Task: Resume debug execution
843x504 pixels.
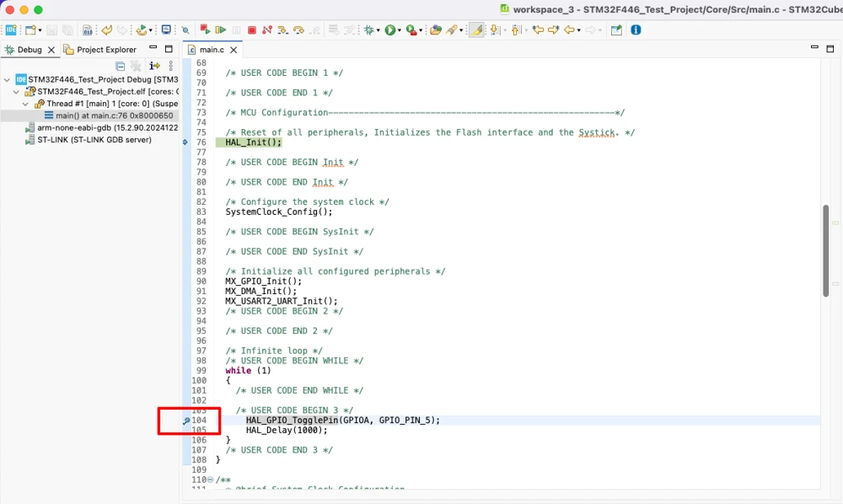Action: 220,30
